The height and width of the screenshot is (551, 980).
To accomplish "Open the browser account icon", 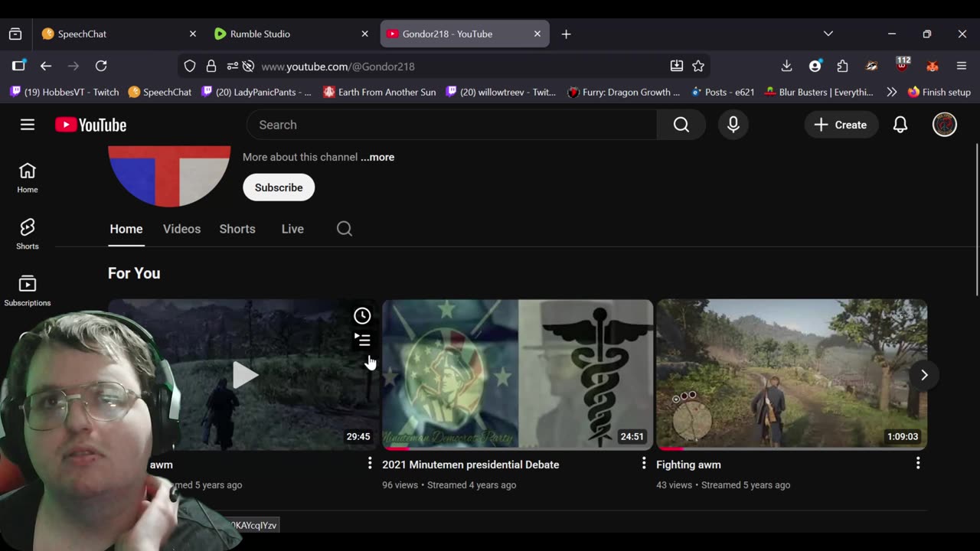I will pyautogui.click(x=815, y=67).
